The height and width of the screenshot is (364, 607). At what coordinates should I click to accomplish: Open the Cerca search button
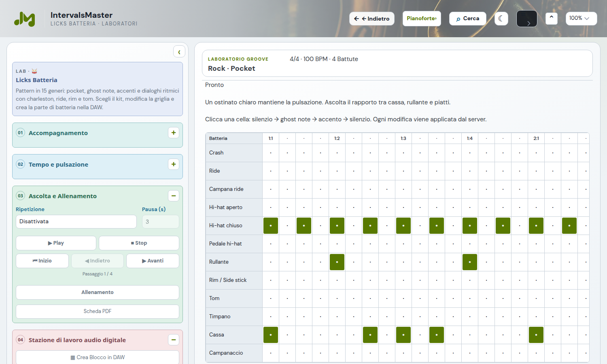(x=468, y=19)
